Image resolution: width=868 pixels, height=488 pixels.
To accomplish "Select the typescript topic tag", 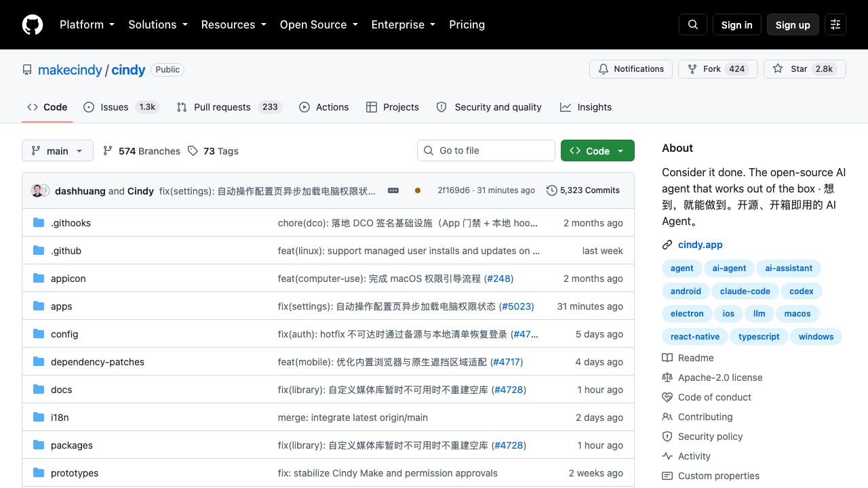I will pos(759,337).
